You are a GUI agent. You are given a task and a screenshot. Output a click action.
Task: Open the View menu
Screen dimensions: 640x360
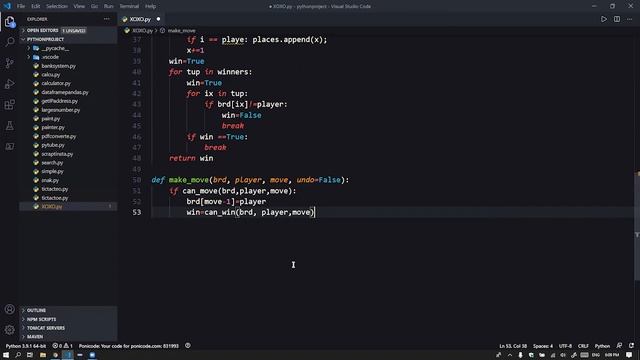79,6
